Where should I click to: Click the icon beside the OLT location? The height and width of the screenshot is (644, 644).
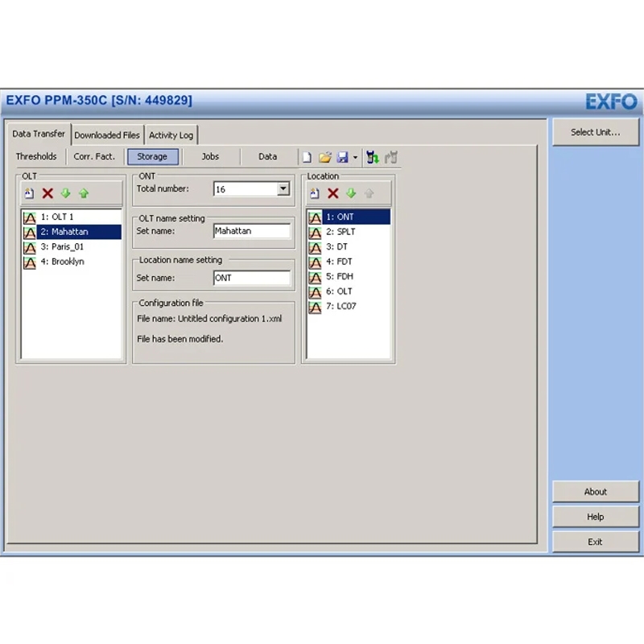315,291
